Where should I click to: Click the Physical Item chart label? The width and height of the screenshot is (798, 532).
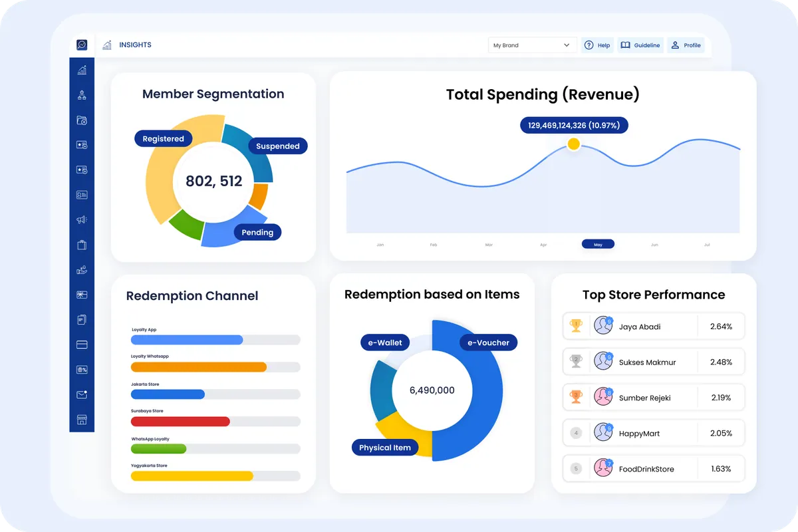coord(385,448)
